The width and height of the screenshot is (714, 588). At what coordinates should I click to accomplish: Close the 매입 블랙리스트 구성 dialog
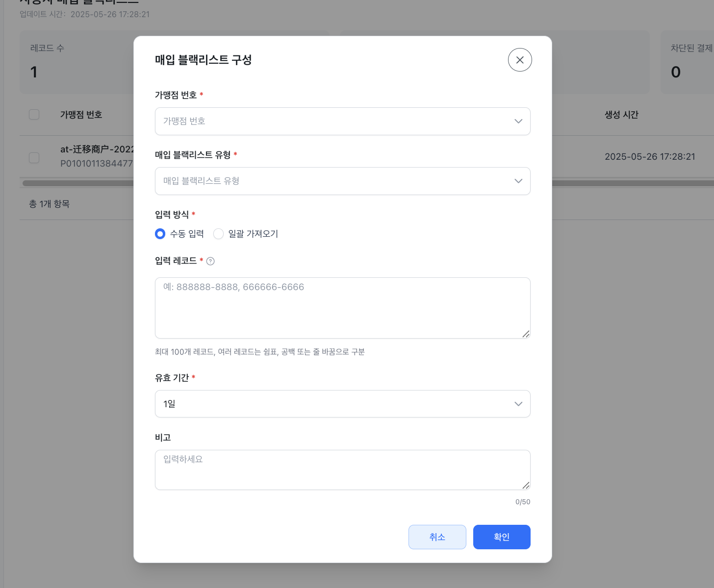click(x=520, y=60)
